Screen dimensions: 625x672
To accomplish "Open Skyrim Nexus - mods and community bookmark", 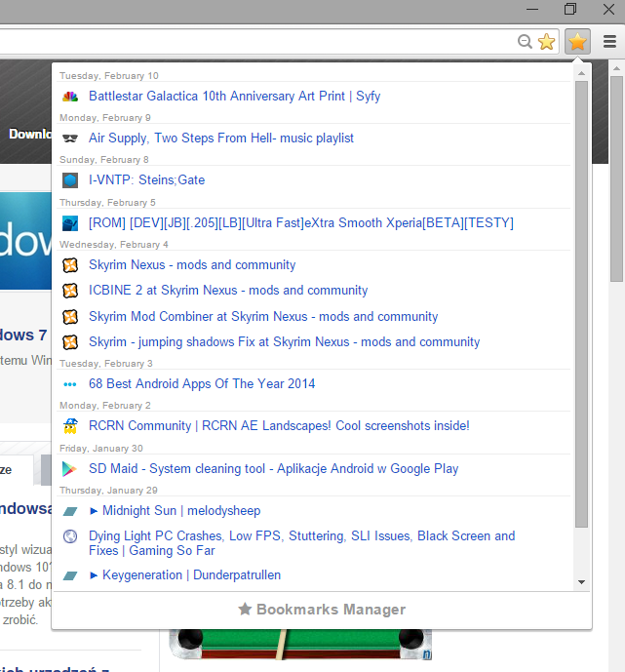I will pos(192,265).
